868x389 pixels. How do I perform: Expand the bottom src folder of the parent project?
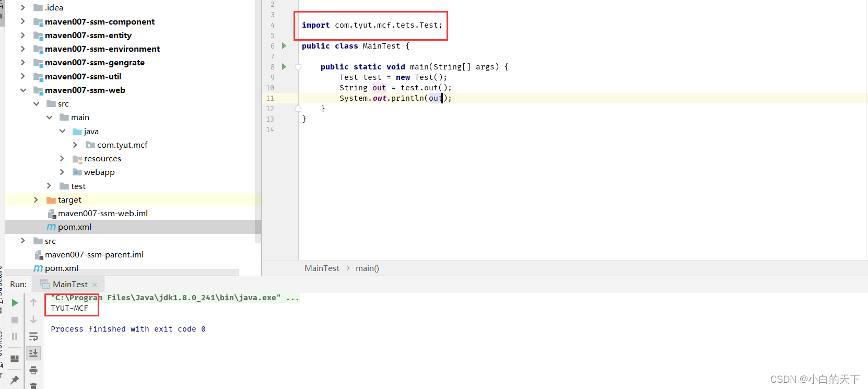[x=22, y=241]
